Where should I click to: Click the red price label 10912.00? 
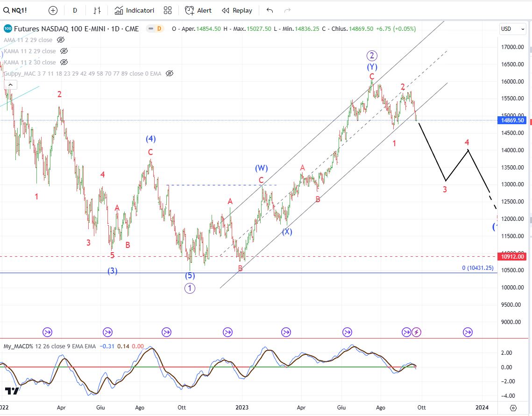pyautogui.click(x=512, y=257)
